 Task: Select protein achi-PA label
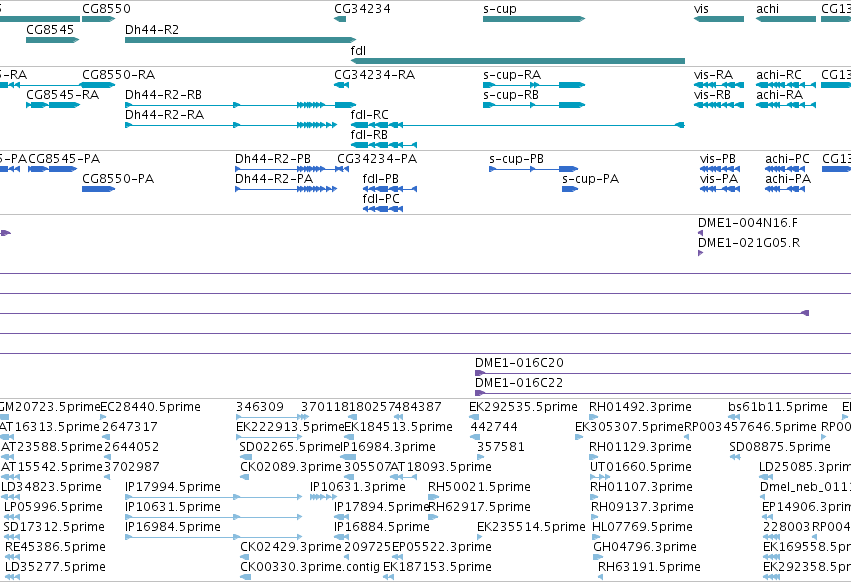pos(788,179)
